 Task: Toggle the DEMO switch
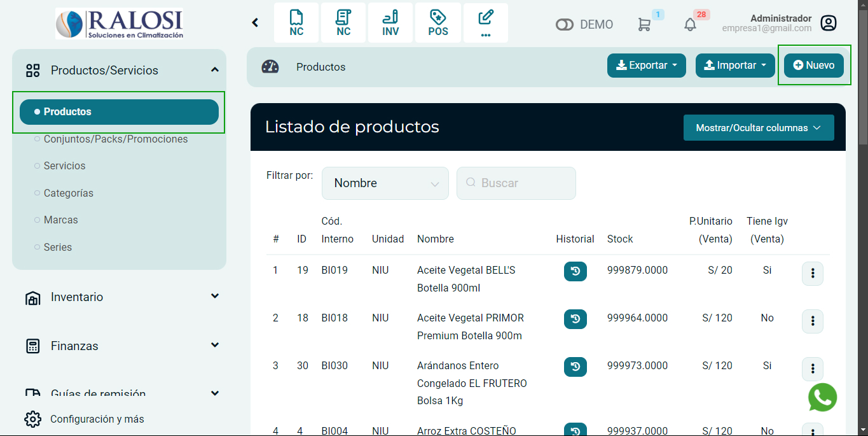coord(564,25)
